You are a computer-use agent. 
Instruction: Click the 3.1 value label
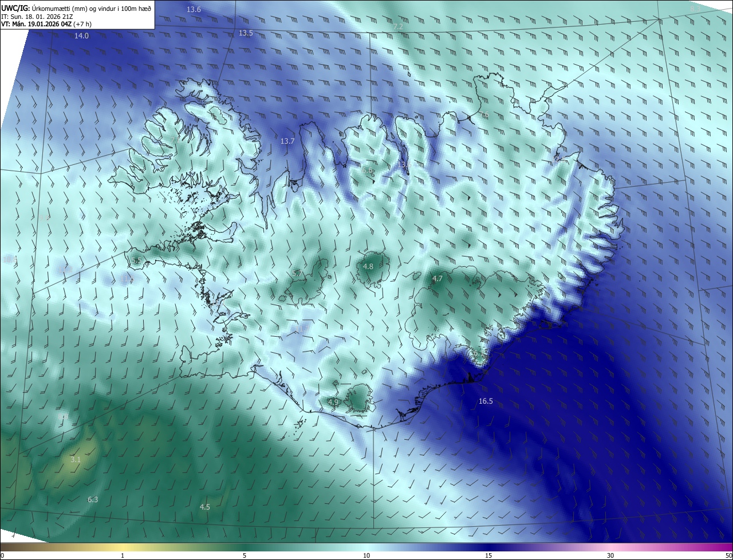coord(76,460)
